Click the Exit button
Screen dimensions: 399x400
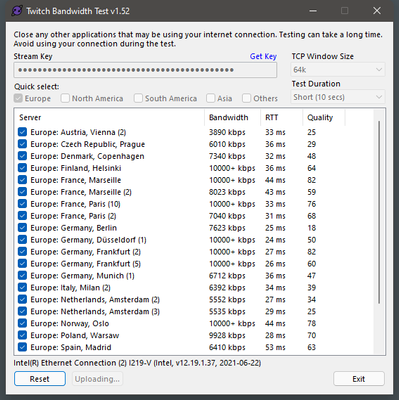pyautogui.click(x=359, y=379)
